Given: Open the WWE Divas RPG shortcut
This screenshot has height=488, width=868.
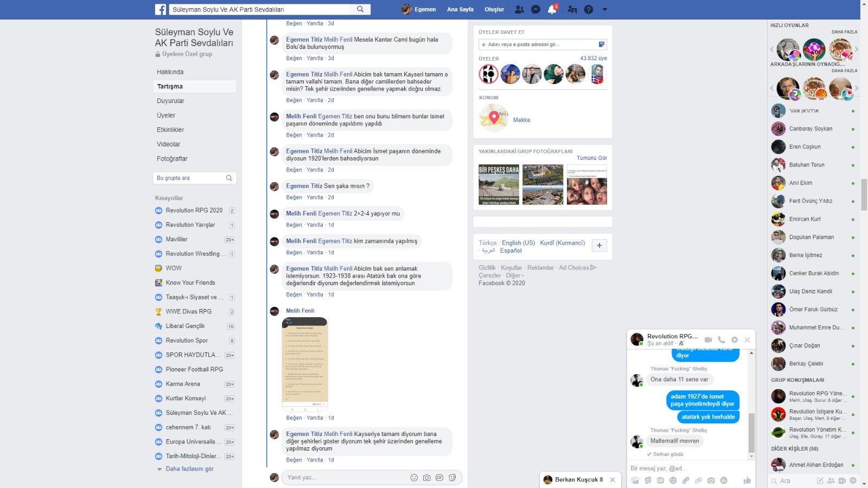Looking at the screenshot, I should (188, 312).
